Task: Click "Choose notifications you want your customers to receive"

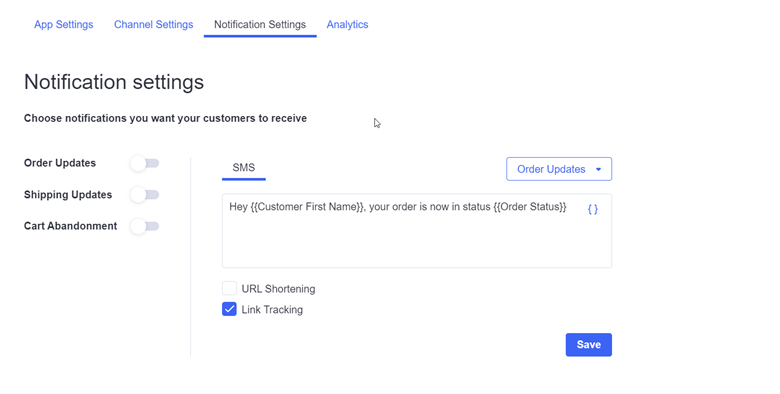Action: click(x=165, y=118)
